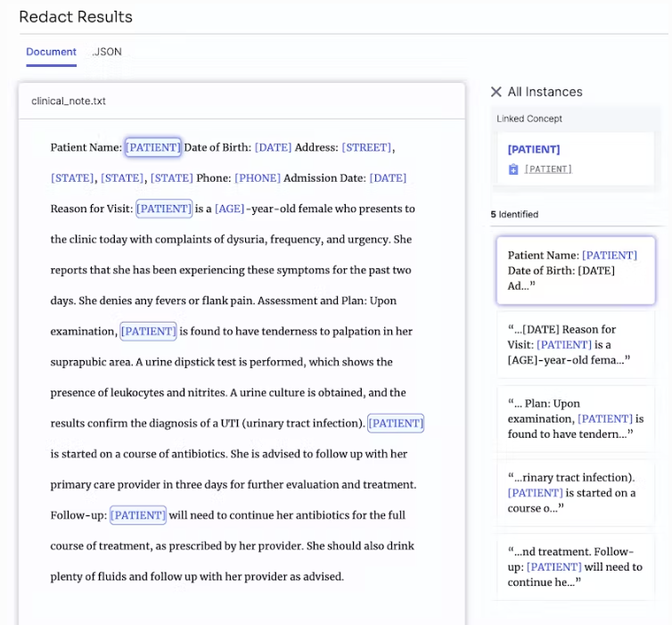Click the [AGE] tag before year-old female

230,209
